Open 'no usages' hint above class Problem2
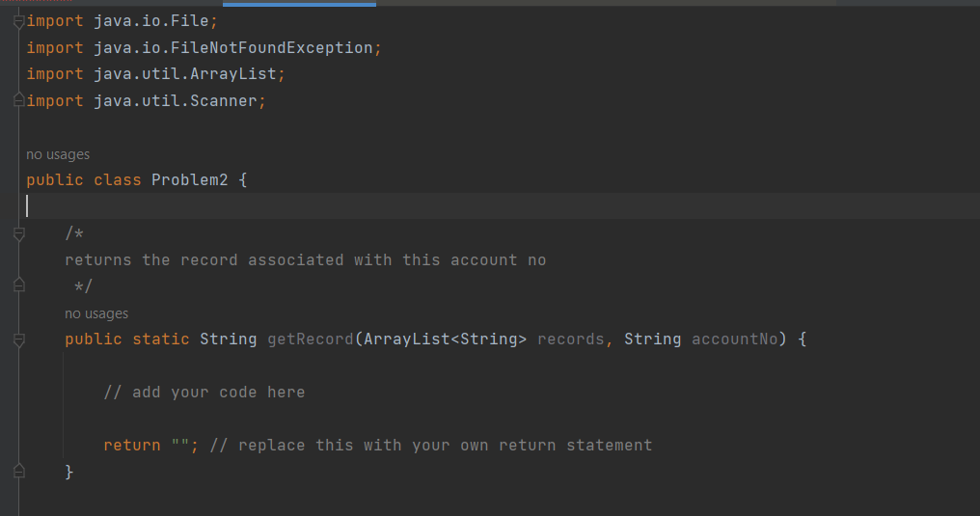 (x=58, y=154)
